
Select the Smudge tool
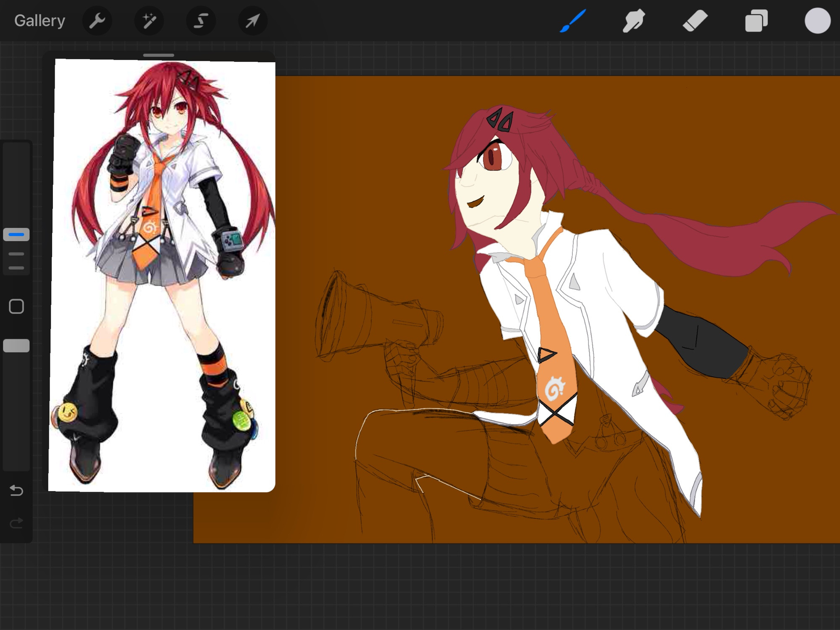[x=634, y=21]
